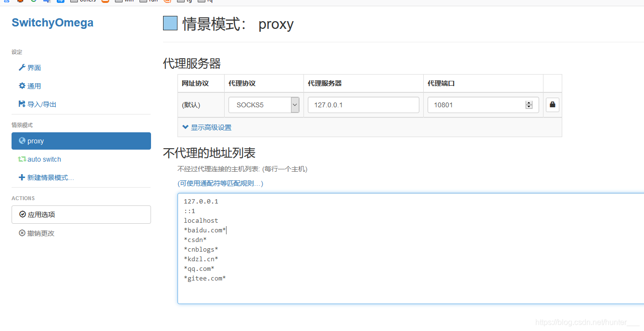Click 撤销更改 to discard changes
644x331 pixels.
37,233
